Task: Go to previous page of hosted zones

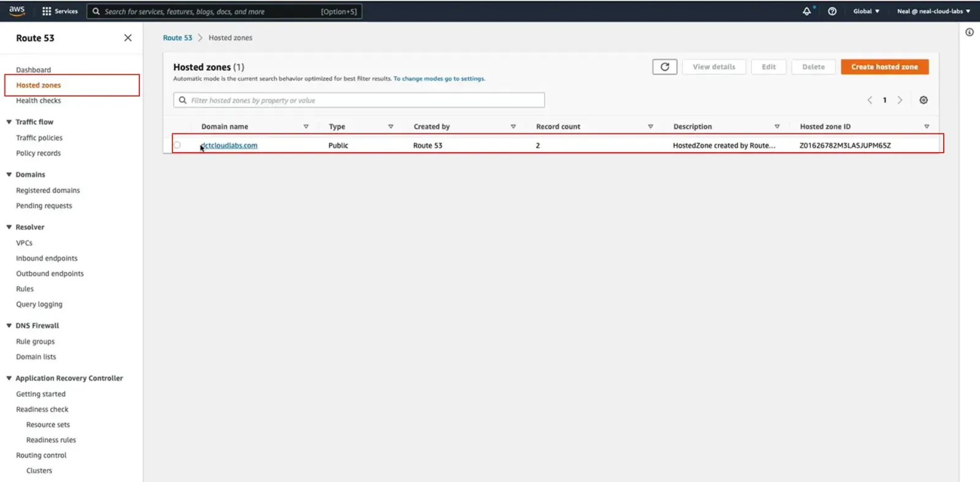Action: click(x=870, y=100)
